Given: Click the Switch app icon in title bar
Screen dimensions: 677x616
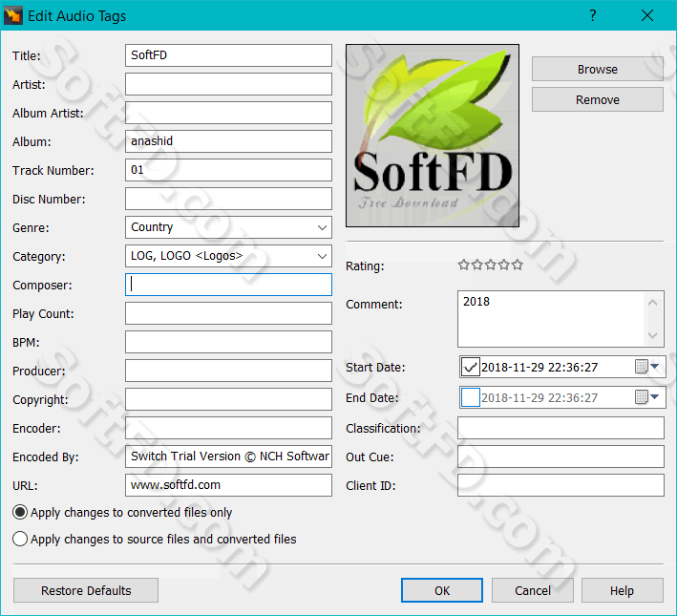Looking at the screenshot, I should point(12,16).
